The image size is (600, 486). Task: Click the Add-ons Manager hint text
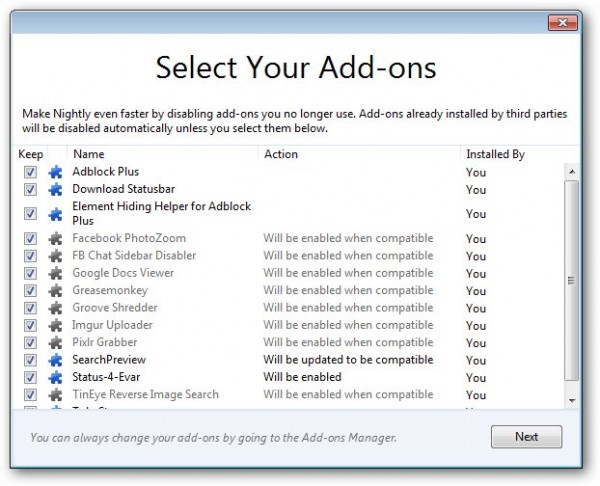(x=213, y=438)
